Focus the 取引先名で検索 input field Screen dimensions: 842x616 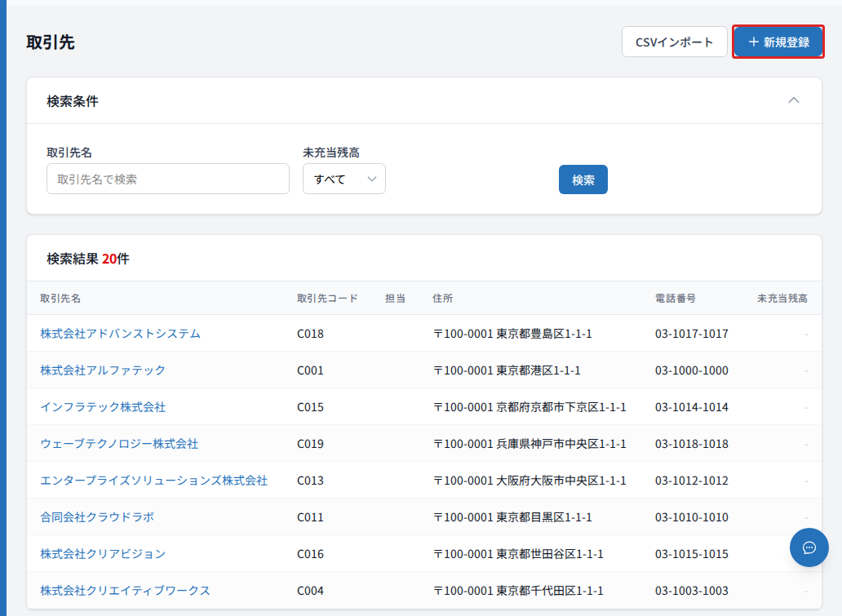168,179
